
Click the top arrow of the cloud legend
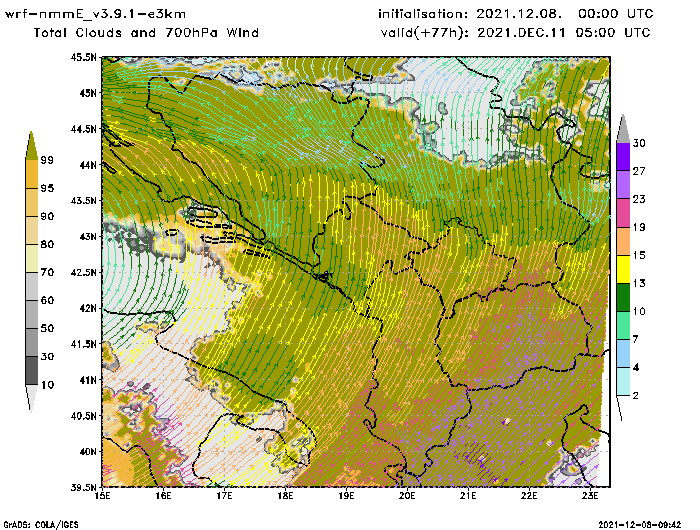32,146
